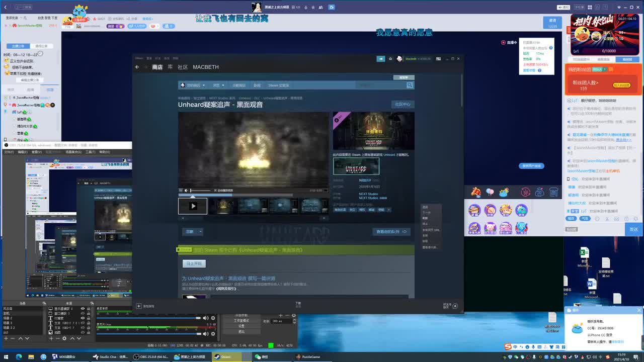Select the 主机 scene in OBS
Image resolution: width=644 pixels, height=362 pixels.
23,313
